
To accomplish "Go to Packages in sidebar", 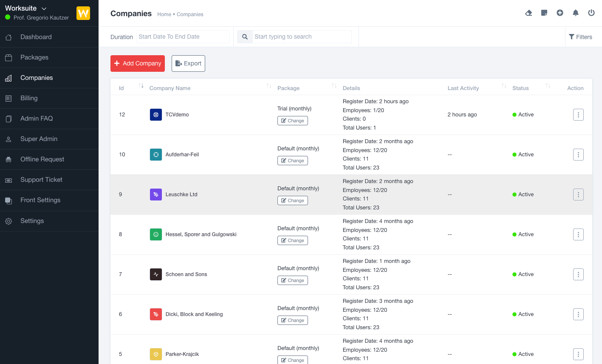I will [x=34, y=57].
